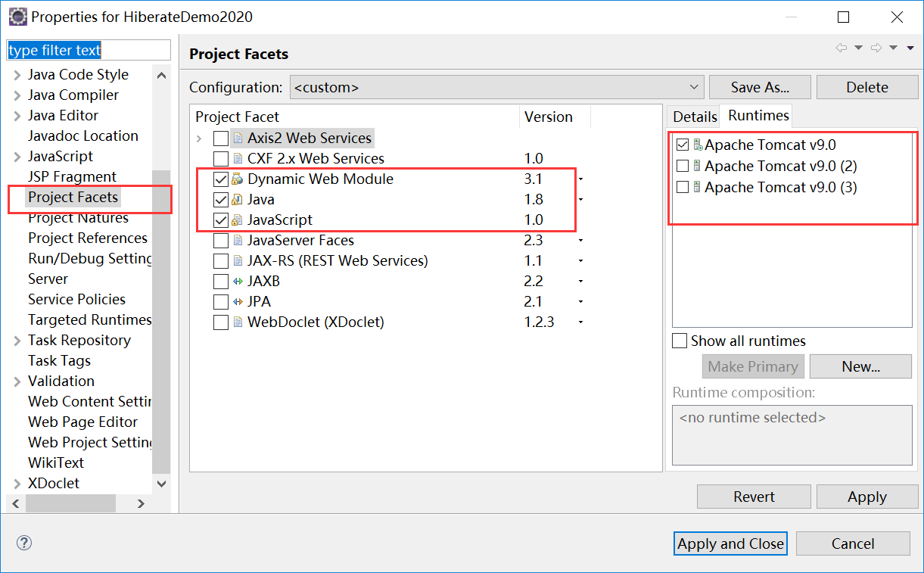Click the JPA facet icon
Viewport: 924px width, 573px height.
click(x=238, y=302)
